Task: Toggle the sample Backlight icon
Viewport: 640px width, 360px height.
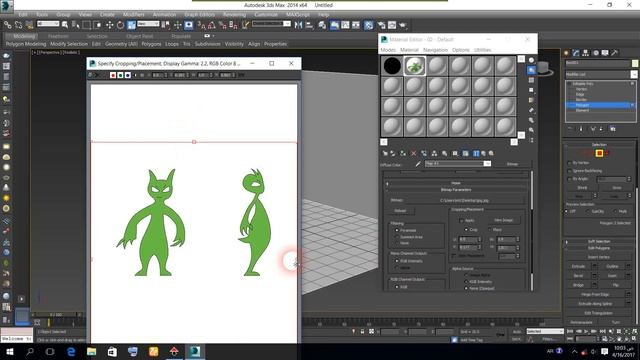Action: (x=531, y=70)
